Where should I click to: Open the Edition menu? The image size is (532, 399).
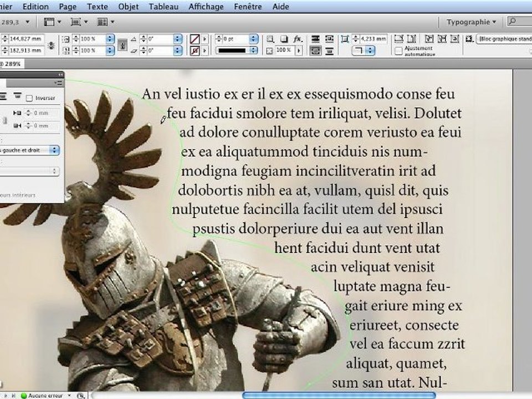click(x=35, y=7)
